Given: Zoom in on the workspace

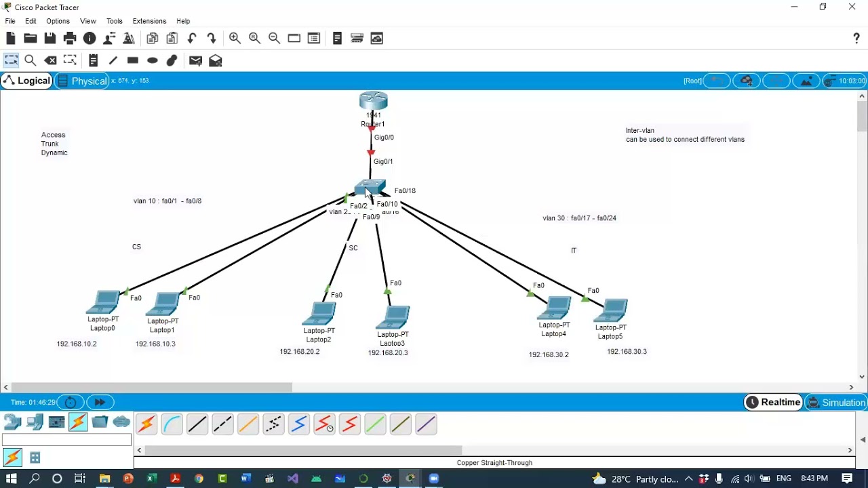Looking at the screenshot, I should [x=235, y=39].
